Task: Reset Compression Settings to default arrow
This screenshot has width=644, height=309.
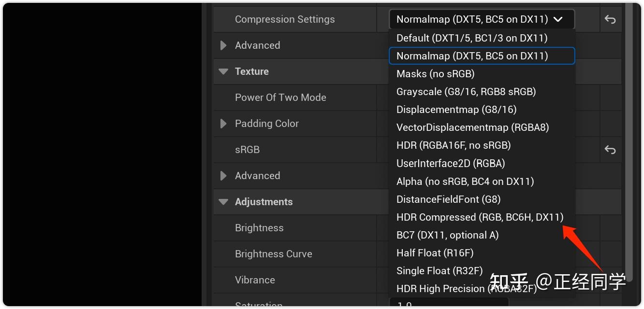Action: click(610, 20)
